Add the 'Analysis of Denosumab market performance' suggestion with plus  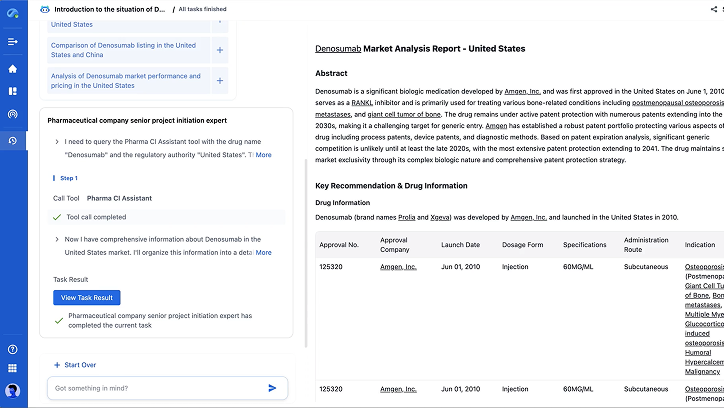[220, 81]
